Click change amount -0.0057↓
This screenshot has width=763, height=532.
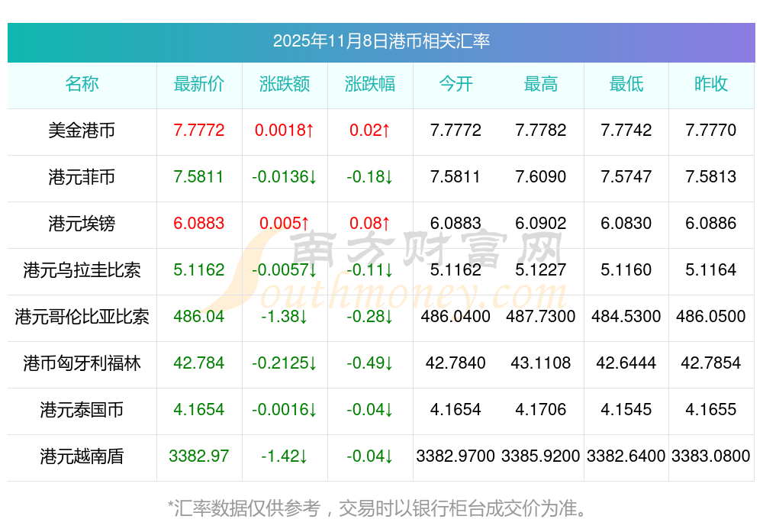pos(285,270)
